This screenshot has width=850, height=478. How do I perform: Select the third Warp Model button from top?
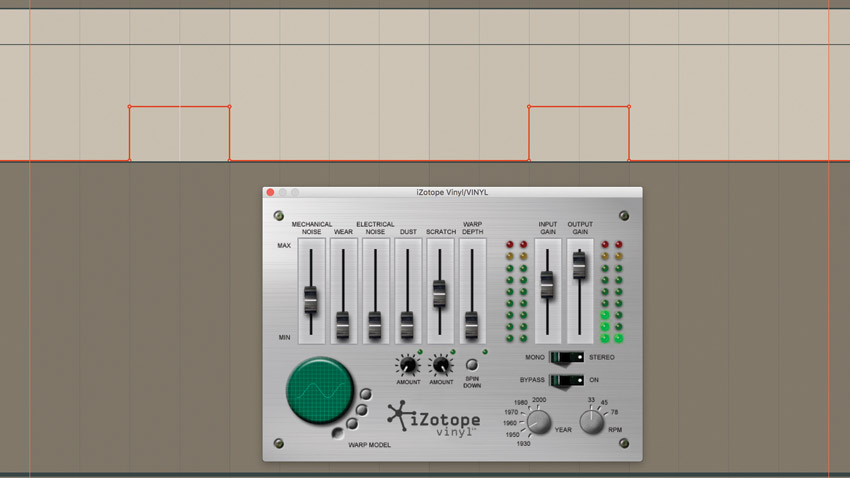[x=352, y=424]
